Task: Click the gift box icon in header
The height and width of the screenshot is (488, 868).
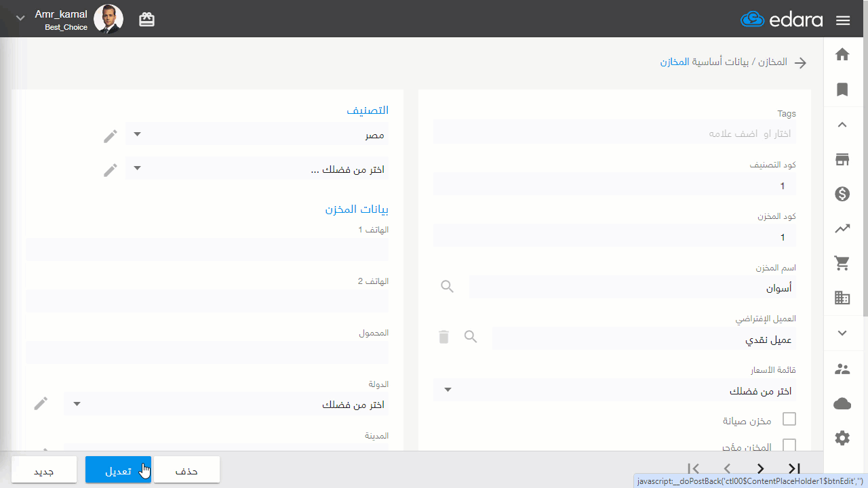Action: click(x=146, y=20)
